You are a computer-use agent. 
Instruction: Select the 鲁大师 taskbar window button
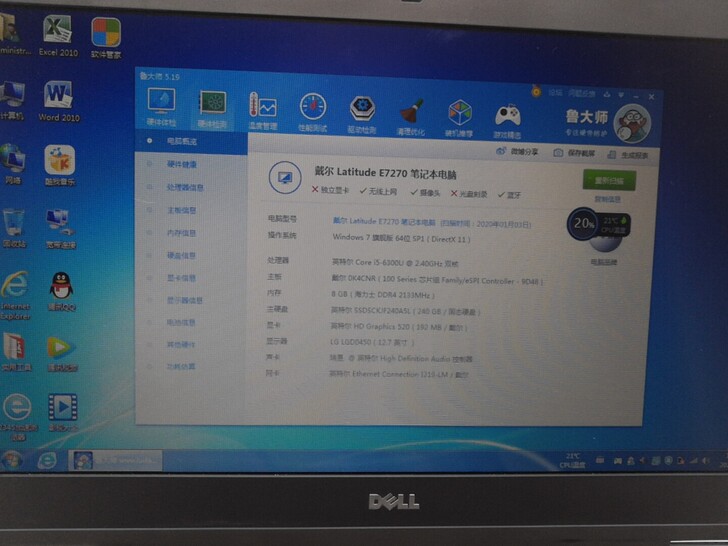[x=116, y=461]
